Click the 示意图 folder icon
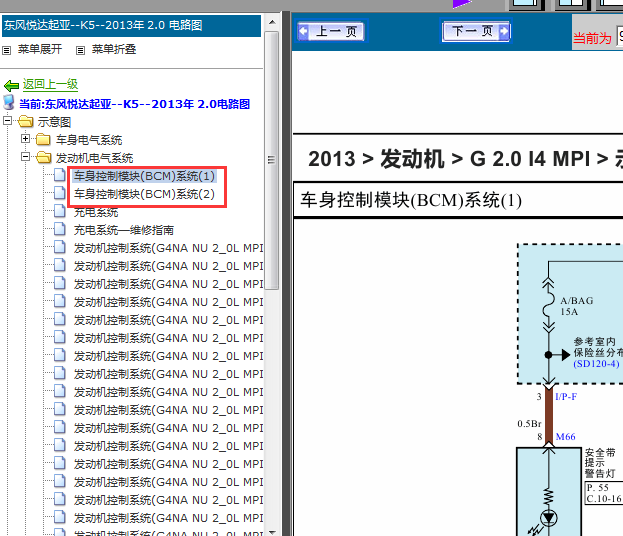Screen dimensions: 623x536 25,121
